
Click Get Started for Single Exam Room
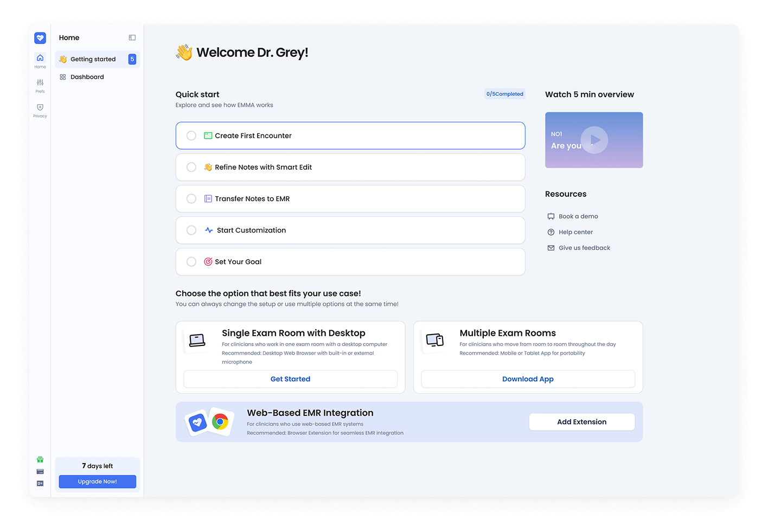pos(290,379)
